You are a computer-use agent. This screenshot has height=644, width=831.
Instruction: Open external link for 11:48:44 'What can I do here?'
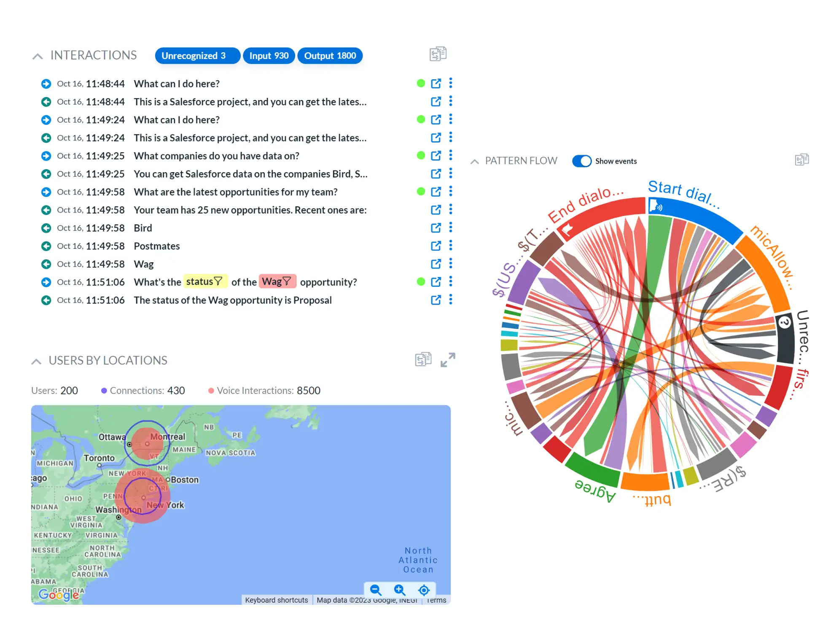[x=436, y=84]
